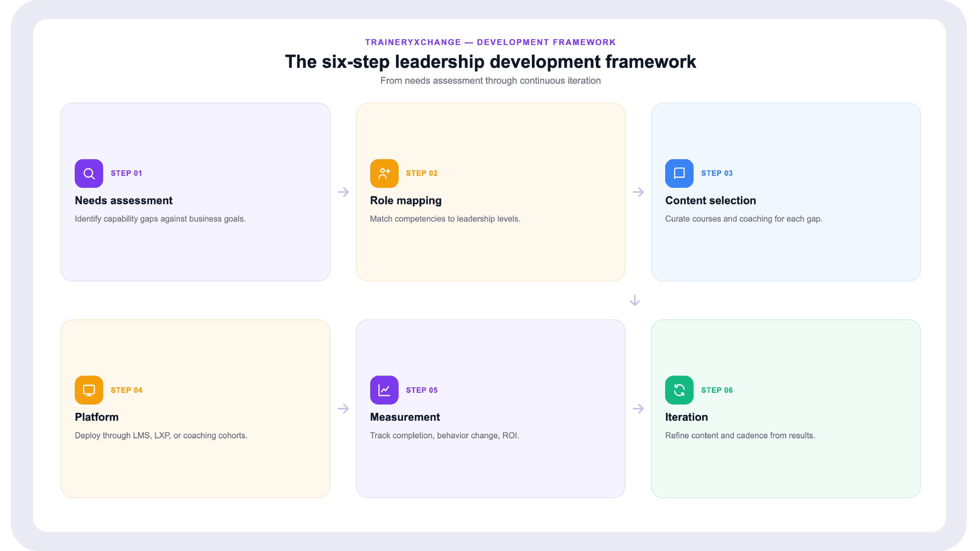Click the arrow between Platform and Measurement

tap(343, 409)
